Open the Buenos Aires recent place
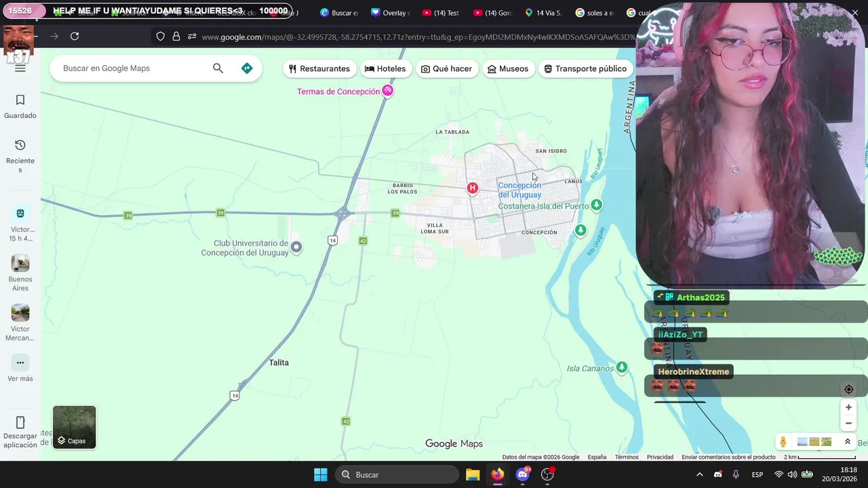Image resolution: width=868 pixels, height=488 pixels. [20, 273]
